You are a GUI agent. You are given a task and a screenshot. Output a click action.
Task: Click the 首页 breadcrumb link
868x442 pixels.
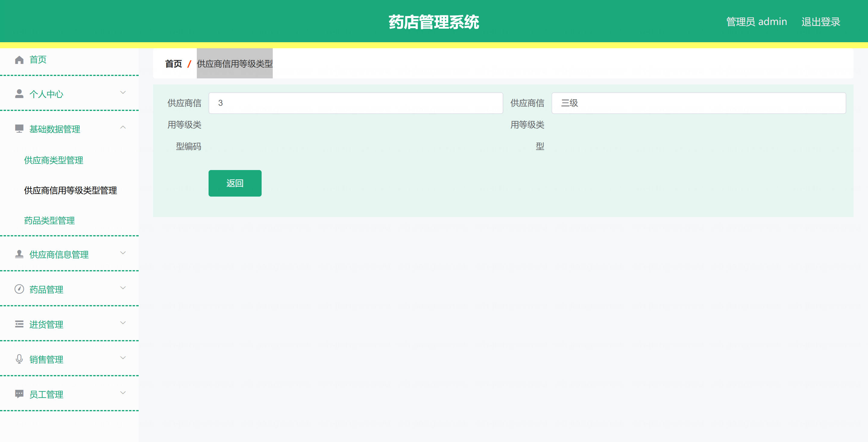[x=174, y=64]
